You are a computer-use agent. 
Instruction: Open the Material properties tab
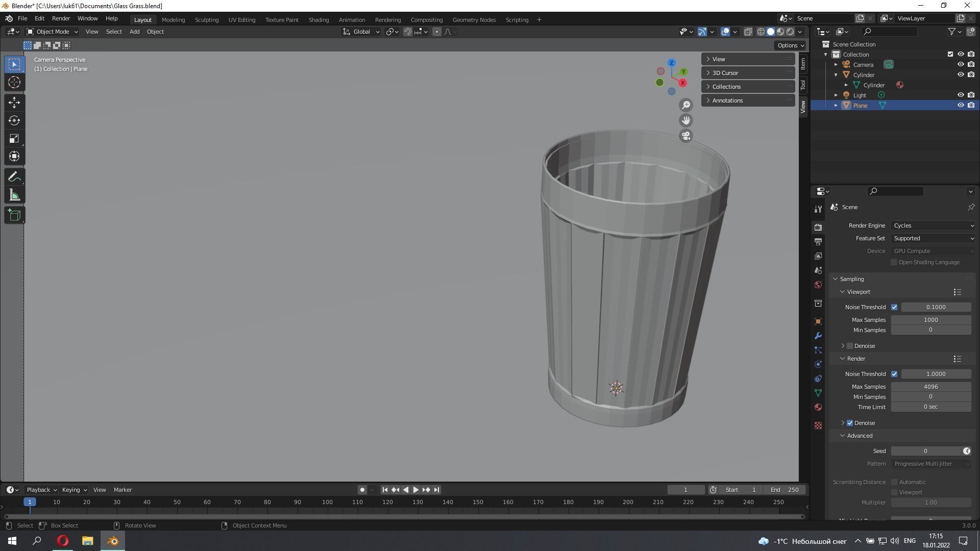818,407
